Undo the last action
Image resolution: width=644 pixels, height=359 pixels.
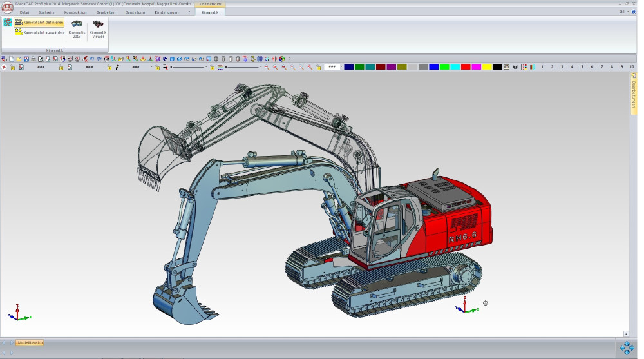91,59
